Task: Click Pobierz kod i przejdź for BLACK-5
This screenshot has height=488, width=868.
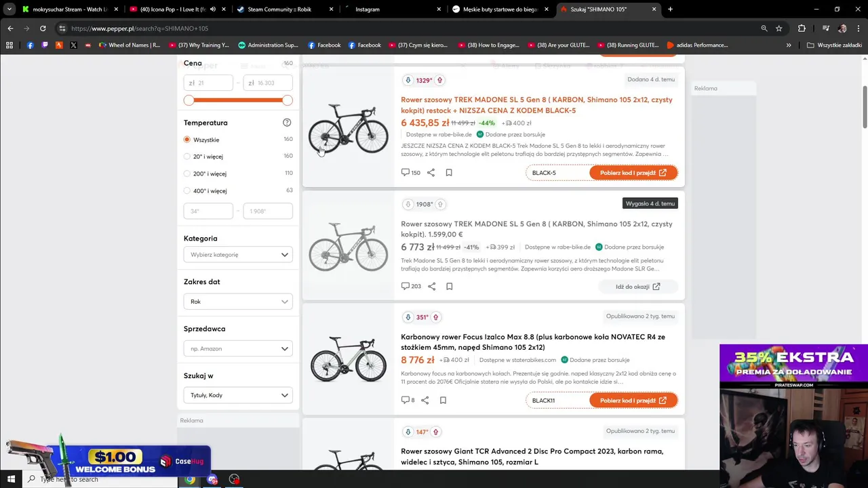Action: (633, 173)
